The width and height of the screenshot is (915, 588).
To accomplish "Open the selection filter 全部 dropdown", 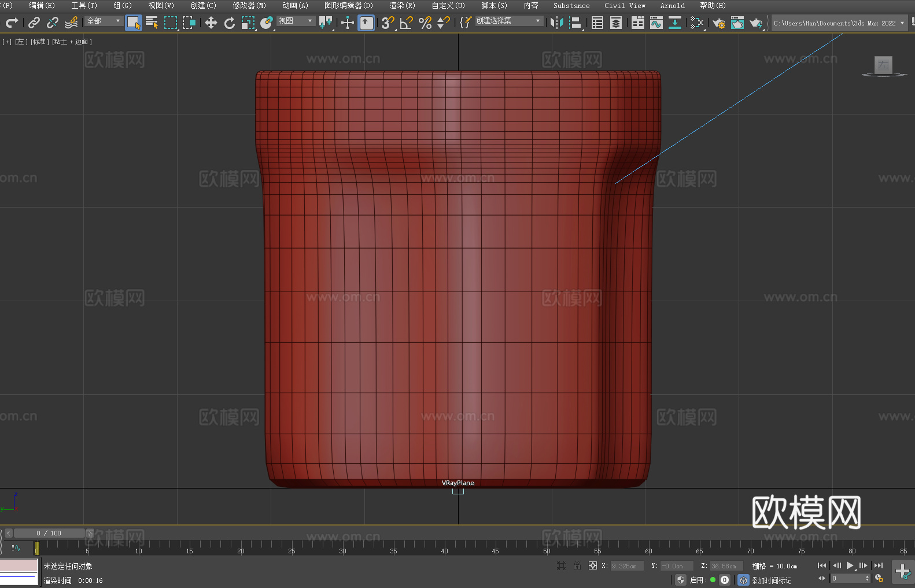I will (104, 21).
